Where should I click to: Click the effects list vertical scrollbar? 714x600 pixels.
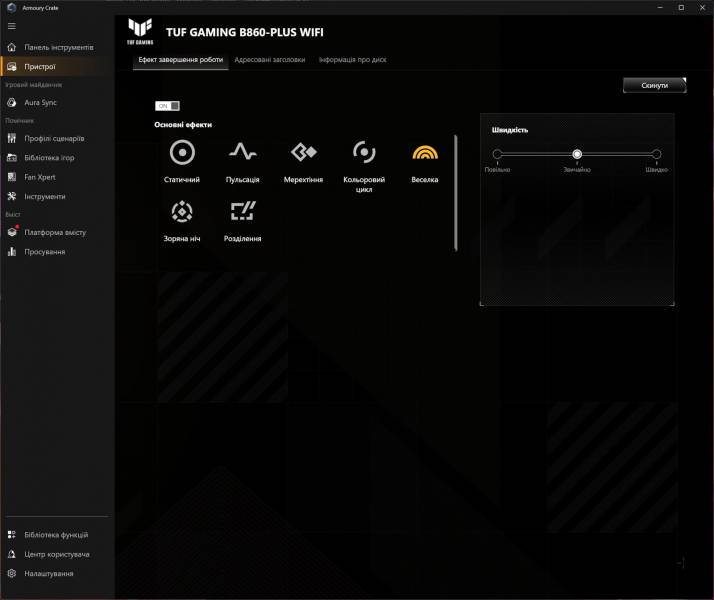coord(455,193)
